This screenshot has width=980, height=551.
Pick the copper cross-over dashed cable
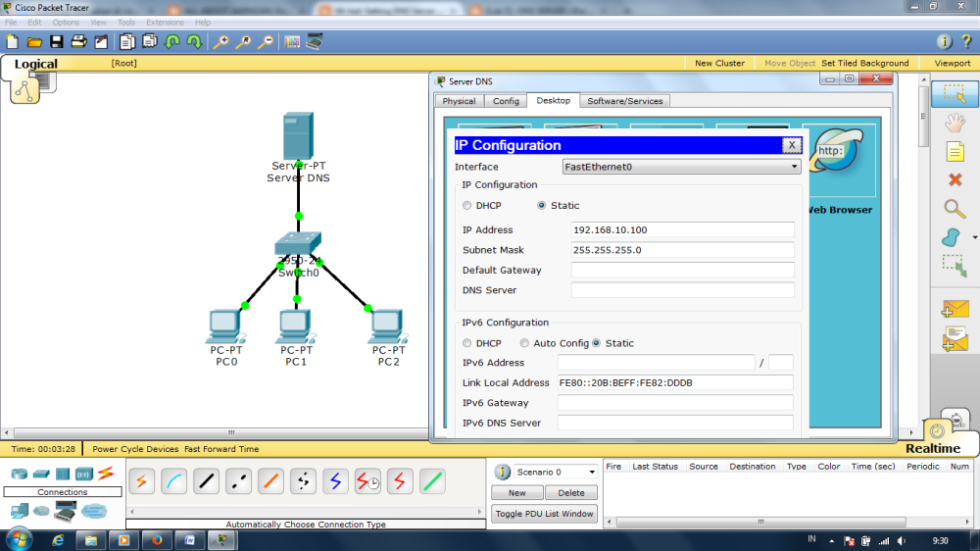coord(238,481)
